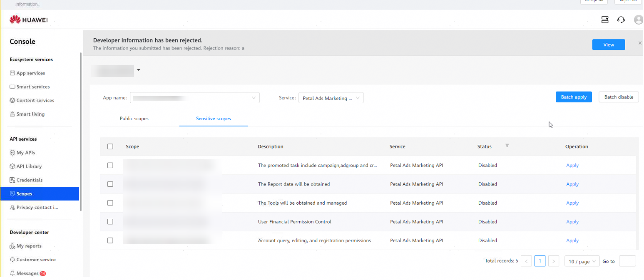644x280 pixels.
Task: Select the Sensitive scopes tab
Action: 213,119
